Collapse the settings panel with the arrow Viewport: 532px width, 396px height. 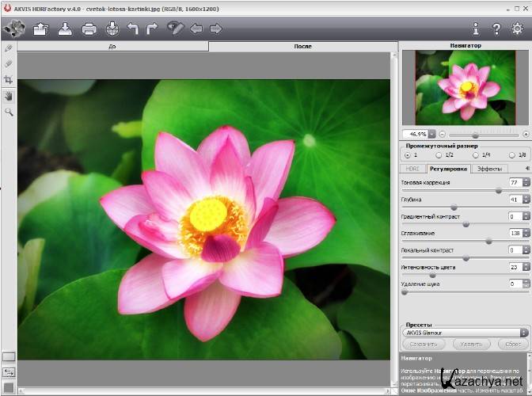click(x=526, y=168)
